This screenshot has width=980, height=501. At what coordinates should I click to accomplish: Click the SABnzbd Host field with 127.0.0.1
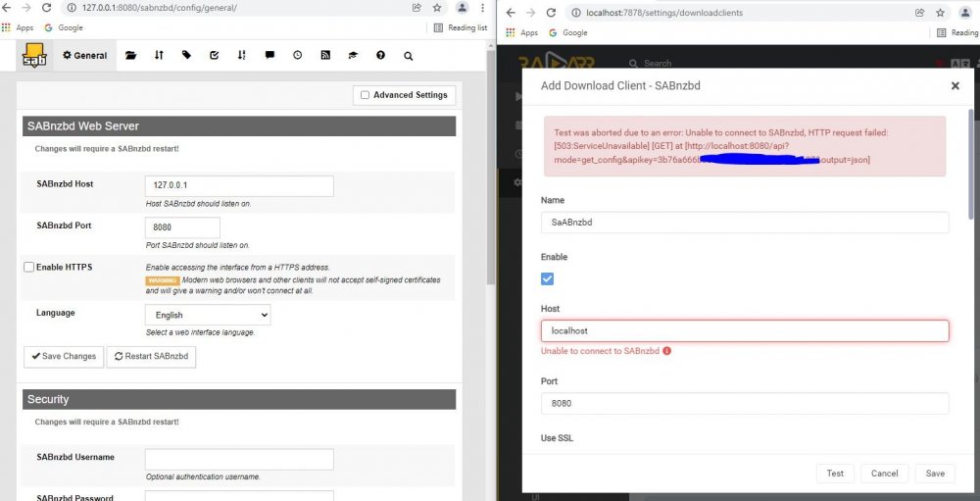coord(239,185)
